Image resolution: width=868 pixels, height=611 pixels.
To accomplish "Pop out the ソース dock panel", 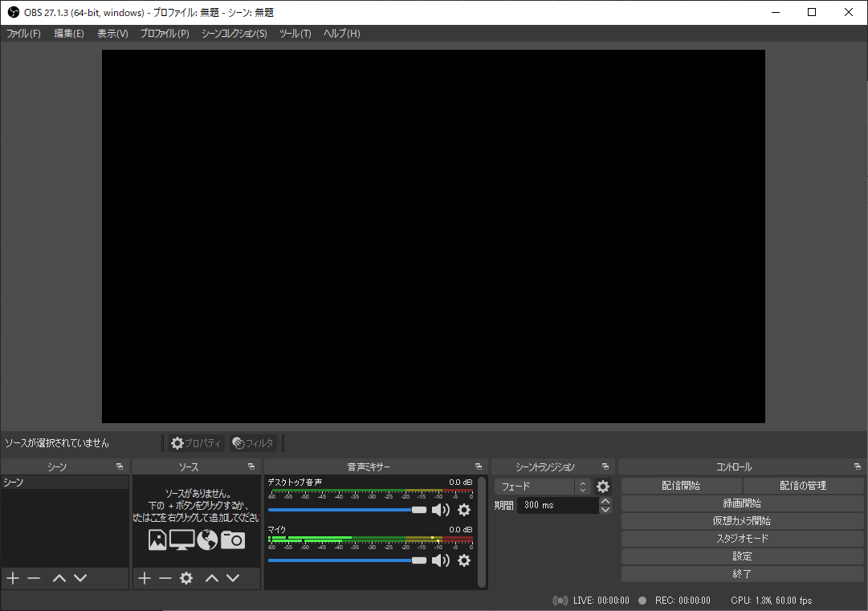I will click(251, 466).
